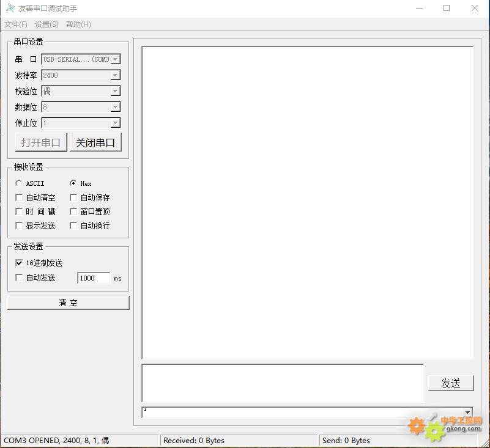
Task: Click the auto-send interval field showing 1000
Action: 94,278
